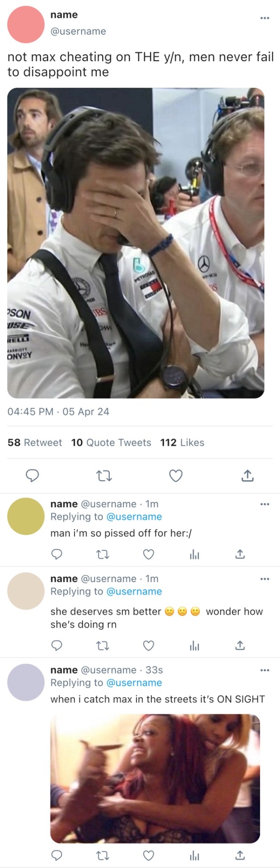This screenshot has height=868, width=280.
Task: Open the GIF in the "ON SIGHT" reply
Action: (x=155, y=778)
